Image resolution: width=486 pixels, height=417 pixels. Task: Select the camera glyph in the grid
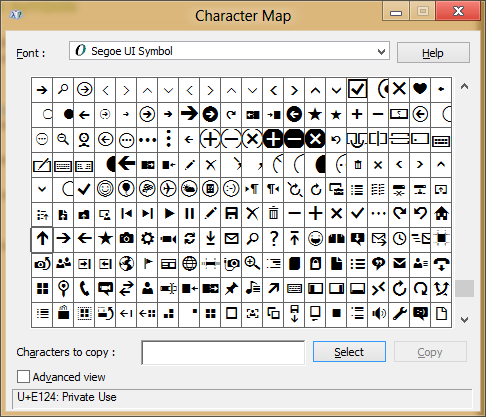click(126, 239)
